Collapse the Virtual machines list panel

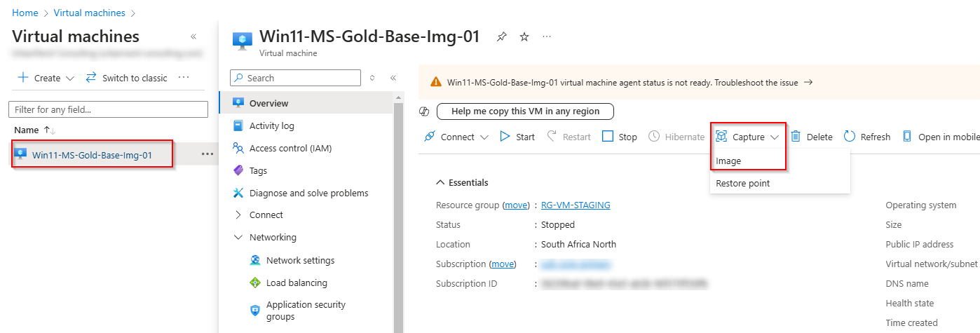[193, 37]
